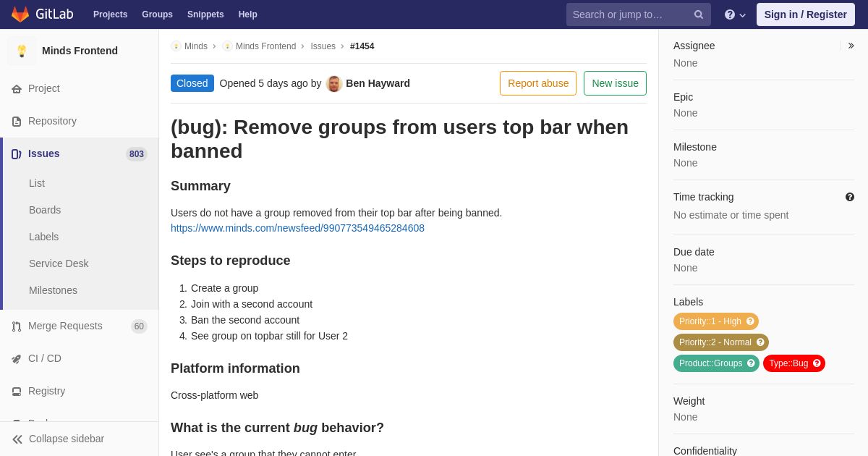Open the issues List submenu item
Viewport: 868px width, 456px height.
pyautogui.click(x=37, y=183)
